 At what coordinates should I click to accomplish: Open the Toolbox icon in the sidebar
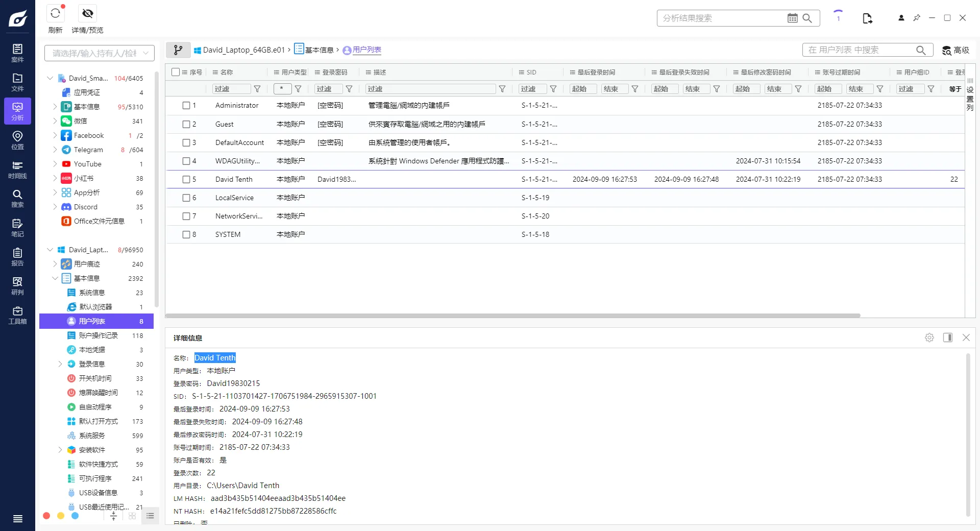[17, 315]
